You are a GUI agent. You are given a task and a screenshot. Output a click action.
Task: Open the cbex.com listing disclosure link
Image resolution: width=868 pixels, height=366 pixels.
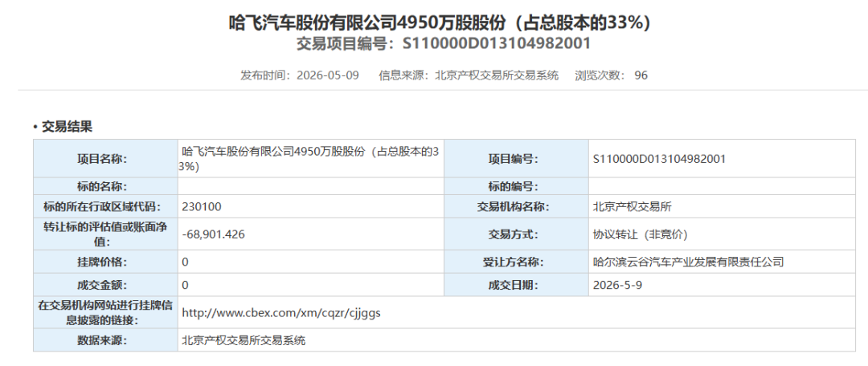point(281,313)
